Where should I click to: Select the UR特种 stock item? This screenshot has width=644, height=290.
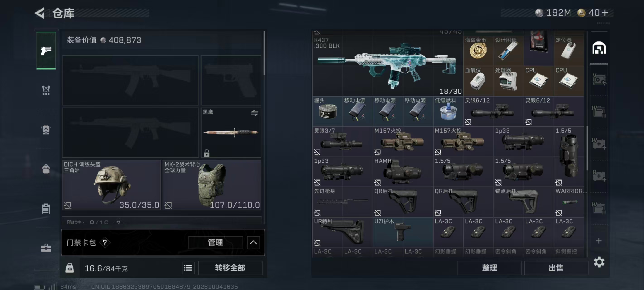[x=343, y=232]
